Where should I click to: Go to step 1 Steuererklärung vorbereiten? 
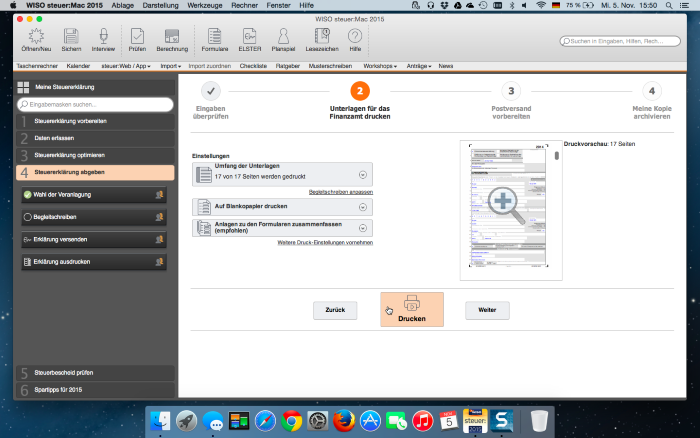[x=95, y=121]
